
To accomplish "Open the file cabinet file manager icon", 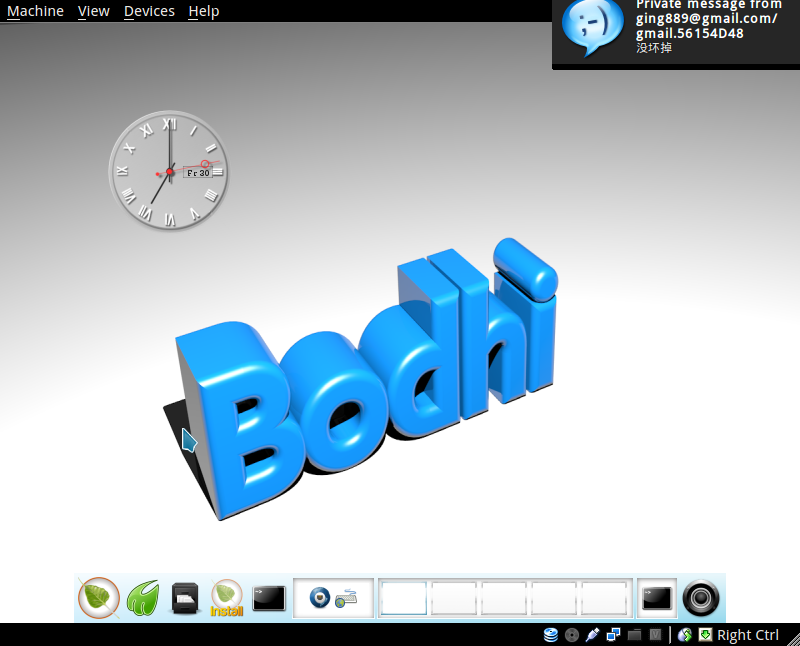I will (x=185, y=598).
